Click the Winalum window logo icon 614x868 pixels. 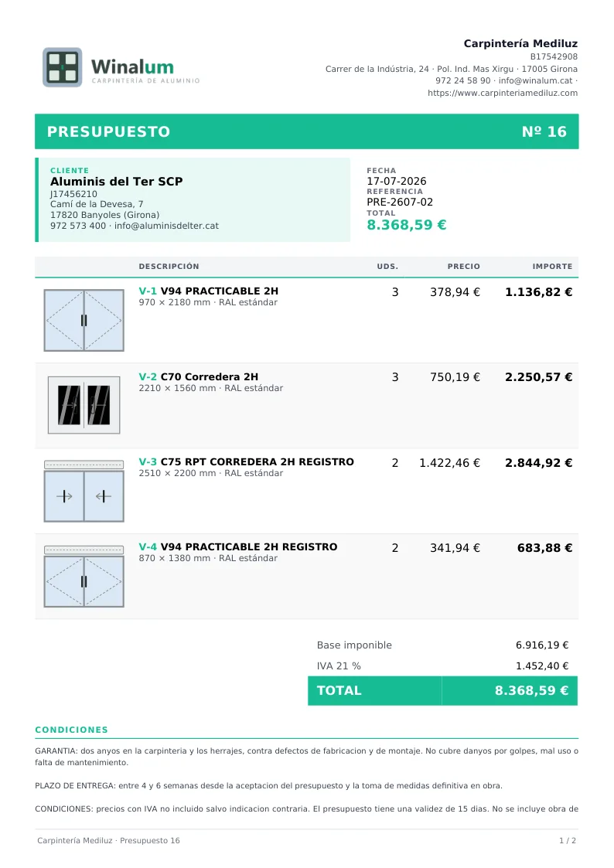tap(63, 67)
